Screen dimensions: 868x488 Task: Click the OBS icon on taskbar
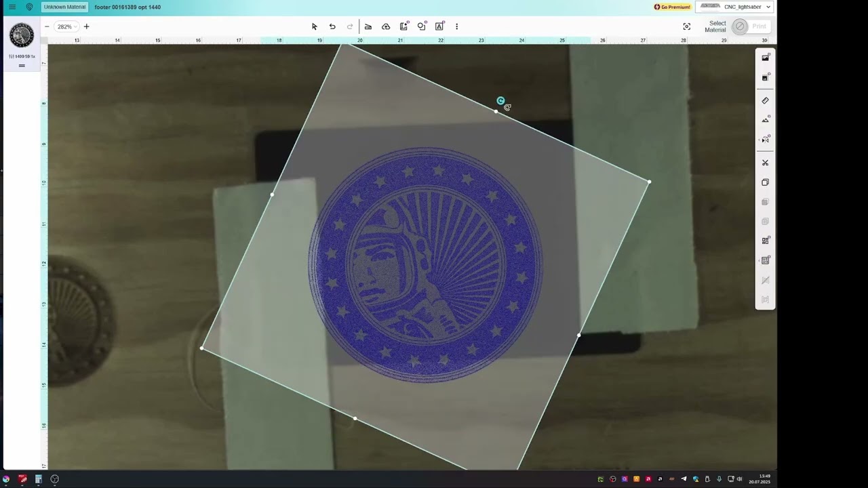[x=55, y=479]
